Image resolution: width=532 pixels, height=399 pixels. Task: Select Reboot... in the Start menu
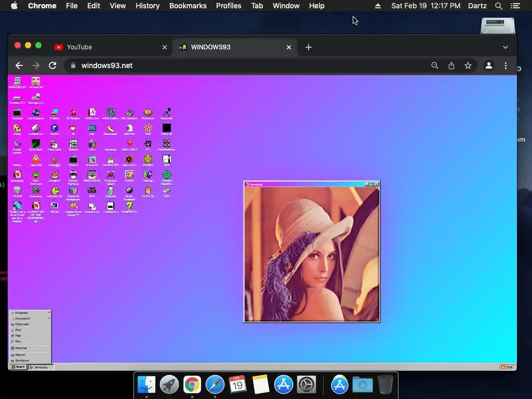pyautogui.click(x=30, y=355)
